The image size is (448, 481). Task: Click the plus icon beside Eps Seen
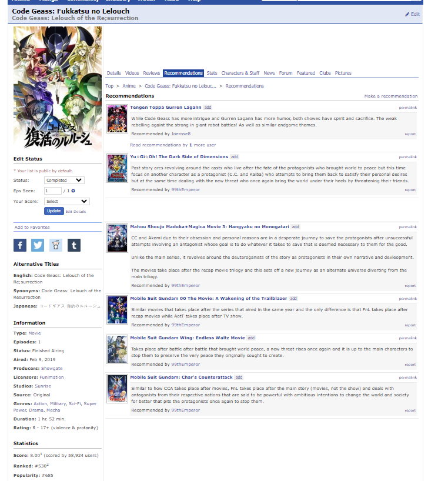pos(73,191)
